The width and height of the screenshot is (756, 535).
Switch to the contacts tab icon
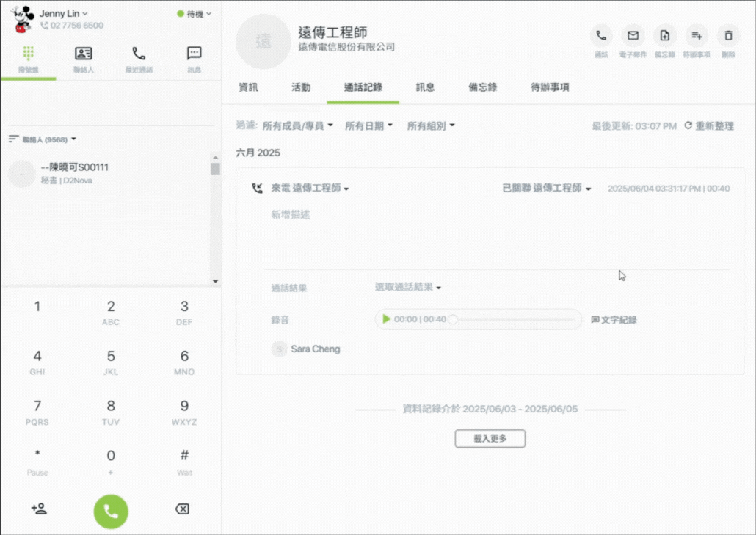84,53
